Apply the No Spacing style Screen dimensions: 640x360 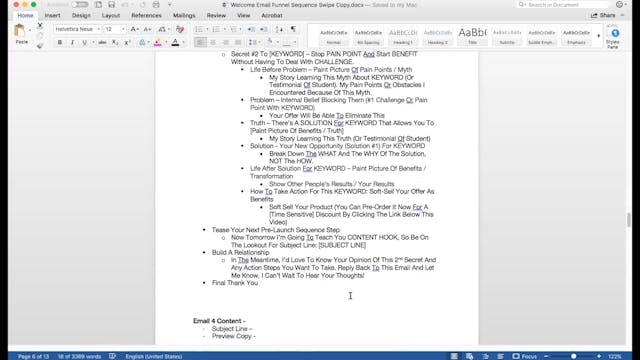point(368,36)
